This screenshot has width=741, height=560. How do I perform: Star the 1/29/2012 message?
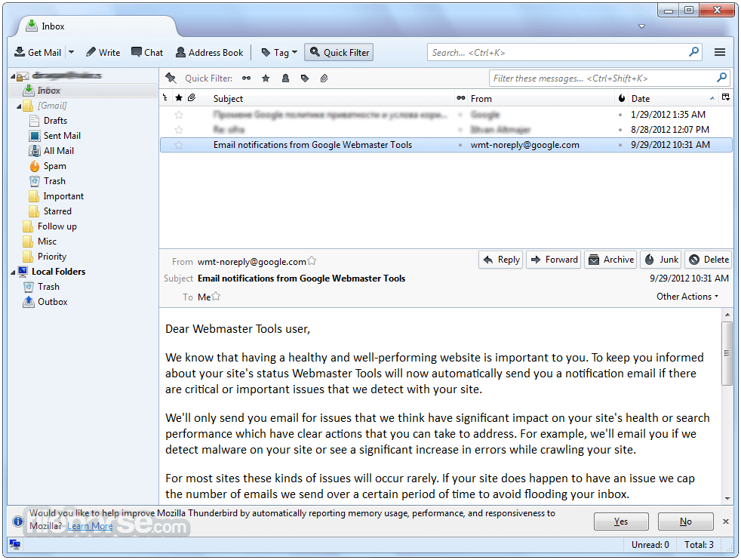tap(179, 115)
